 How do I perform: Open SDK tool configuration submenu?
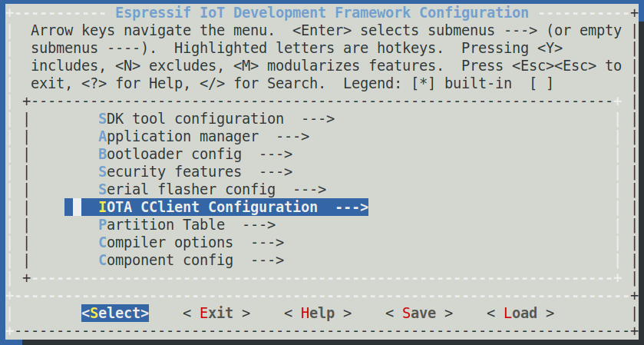point(216,119)
